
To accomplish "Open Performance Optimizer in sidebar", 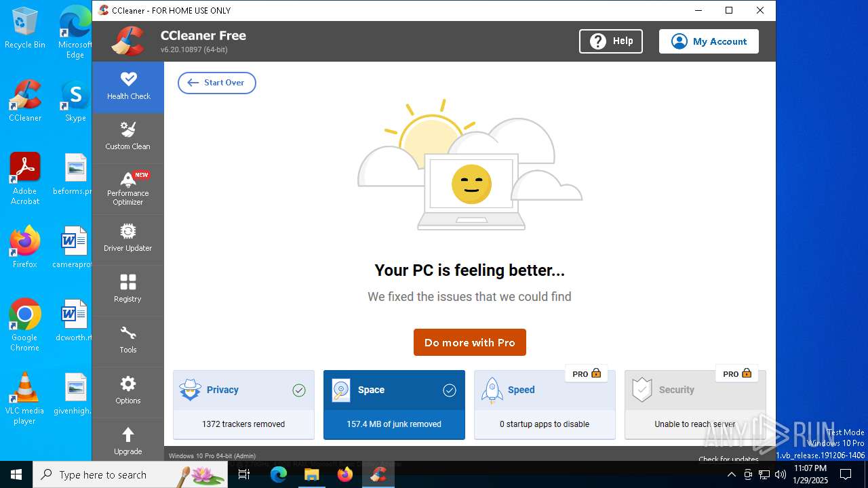I will click(x=128, y=188).
